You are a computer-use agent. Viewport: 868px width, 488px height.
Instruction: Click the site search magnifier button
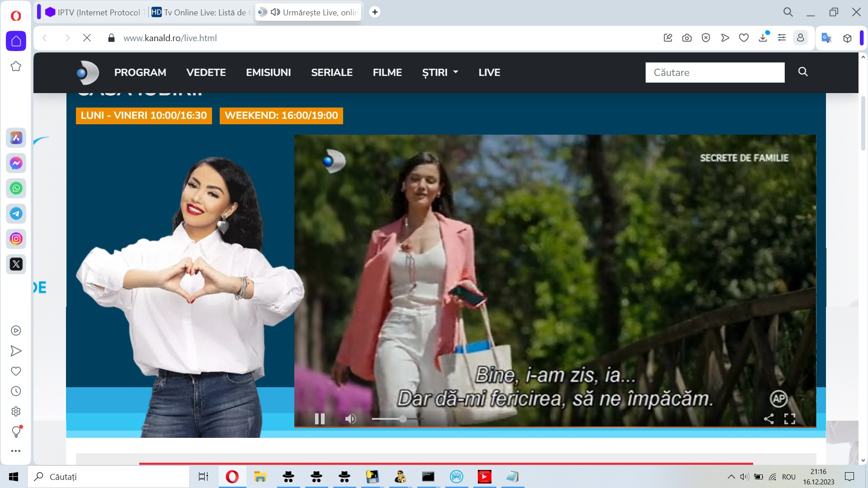(x=803, y=72)
